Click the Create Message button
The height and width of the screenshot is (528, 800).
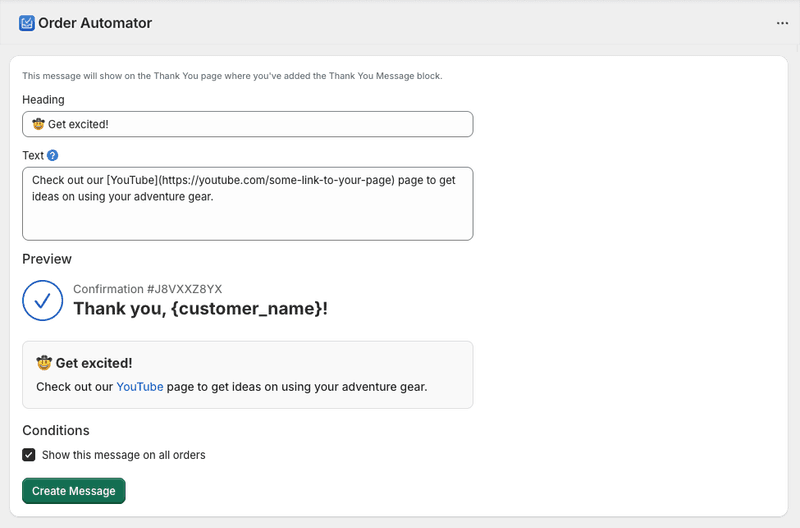pos(73,491)
